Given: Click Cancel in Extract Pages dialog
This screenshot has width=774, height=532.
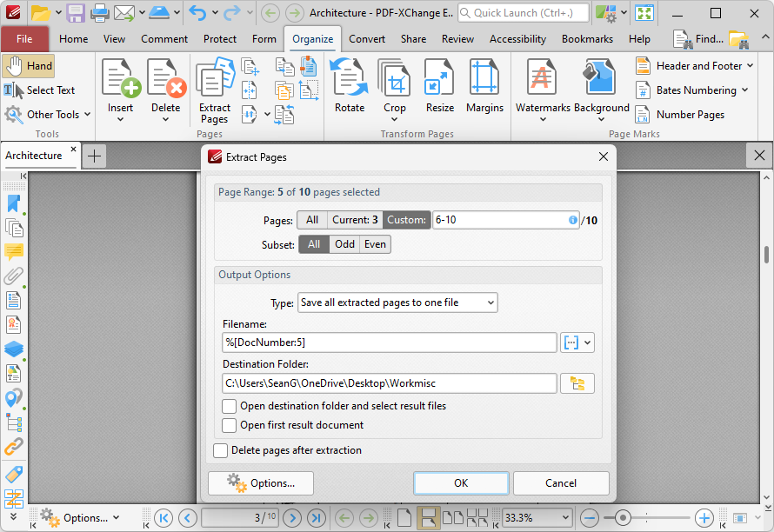Looking at the screenshot, I should coord(561,483).
